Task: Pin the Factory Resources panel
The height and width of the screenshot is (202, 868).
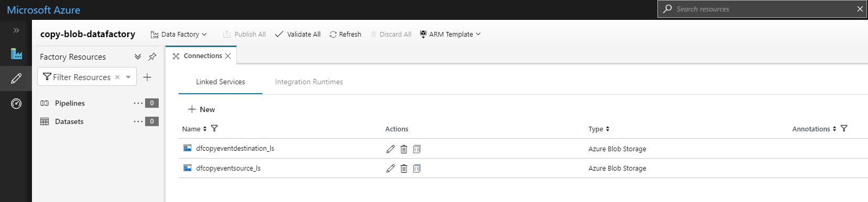Action: pyautogui.click(x=152, y=57)
